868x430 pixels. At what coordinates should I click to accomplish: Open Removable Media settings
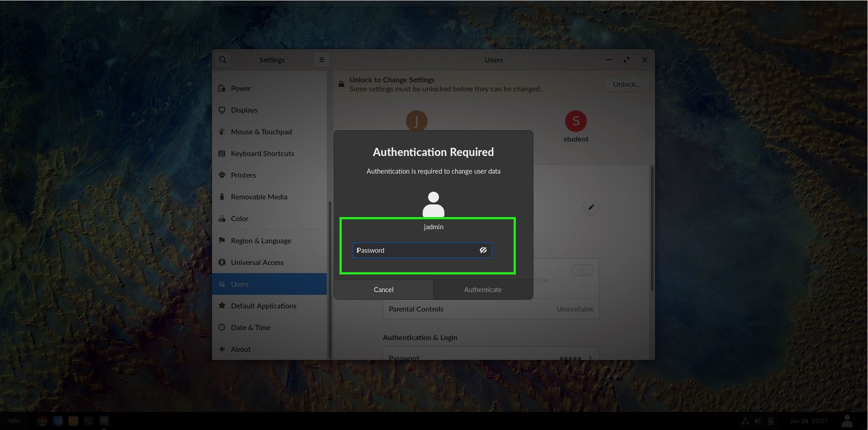click(x=269, y=197)
